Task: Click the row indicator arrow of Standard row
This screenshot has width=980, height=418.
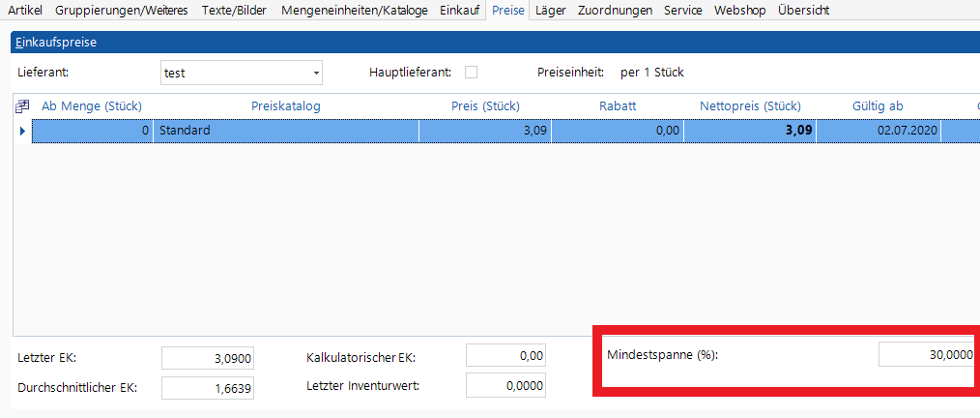Action: 22,130
